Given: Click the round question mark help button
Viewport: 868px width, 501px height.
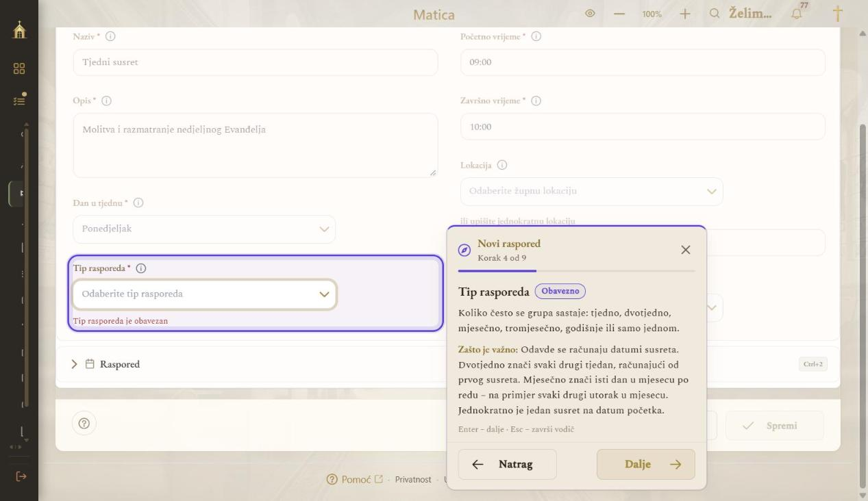Looking at the screenshot, I should [x=84, y=424].
